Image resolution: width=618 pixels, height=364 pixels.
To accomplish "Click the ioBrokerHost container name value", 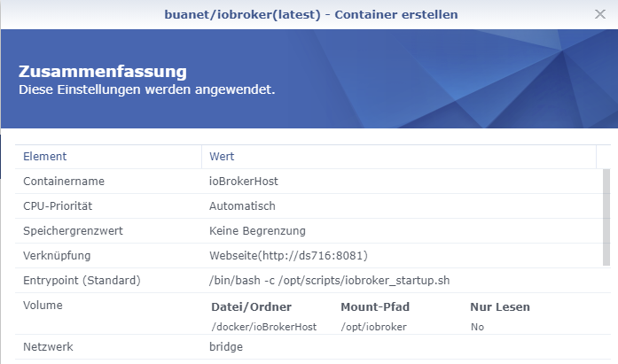I will (244, 182).
